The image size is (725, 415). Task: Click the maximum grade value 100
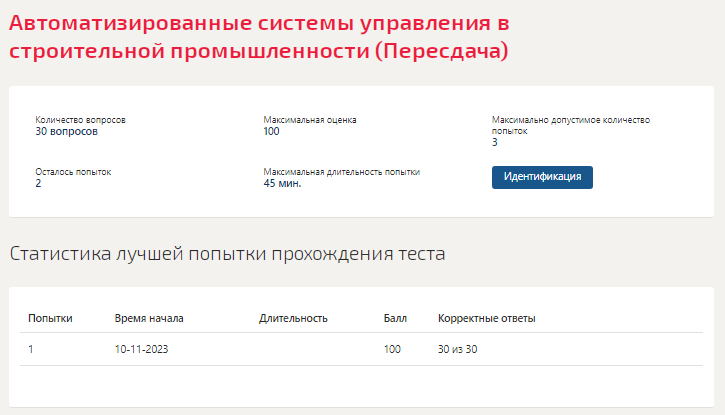[271, 132]
